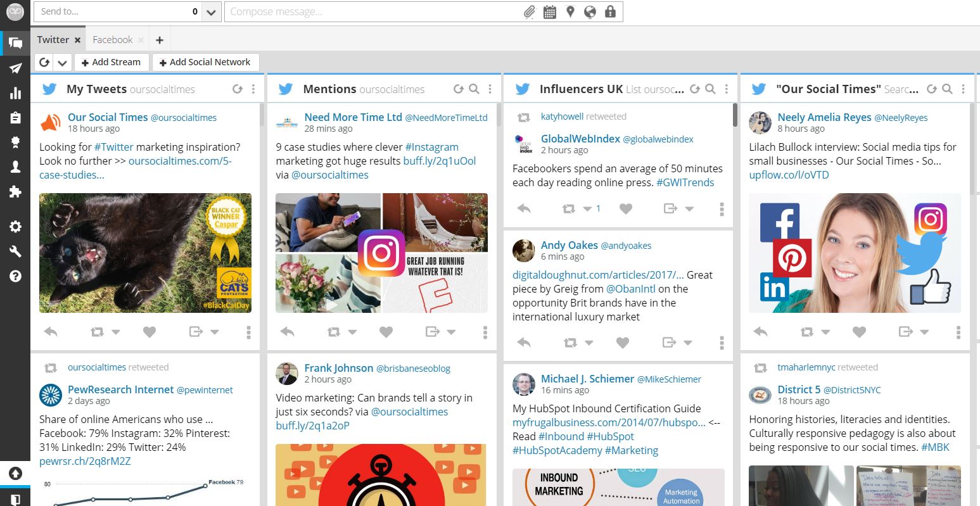Open options menu for Influencers UK stream
The image size is (980, 506).
click(x=727, y=89)
